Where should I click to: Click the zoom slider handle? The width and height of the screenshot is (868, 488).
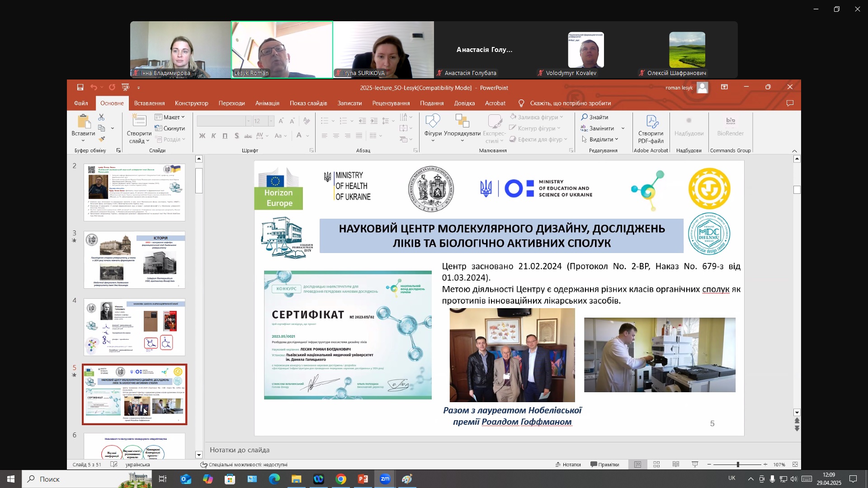point(737,465)
